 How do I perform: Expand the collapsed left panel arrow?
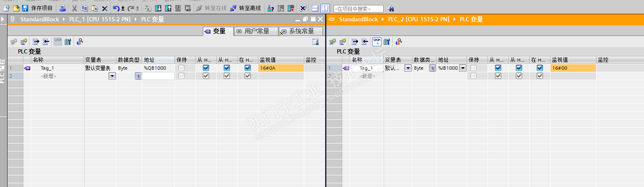pos(3,19)
